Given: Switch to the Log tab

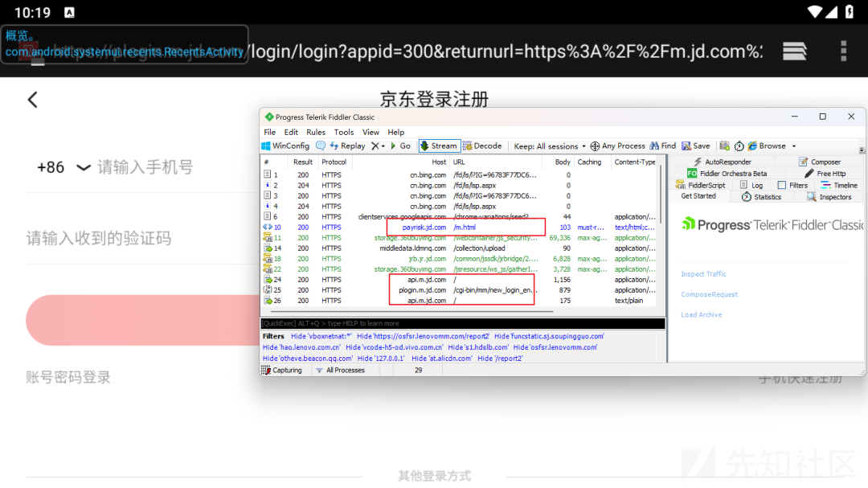Looking at the screenshot, I should [x=751, y=186].
